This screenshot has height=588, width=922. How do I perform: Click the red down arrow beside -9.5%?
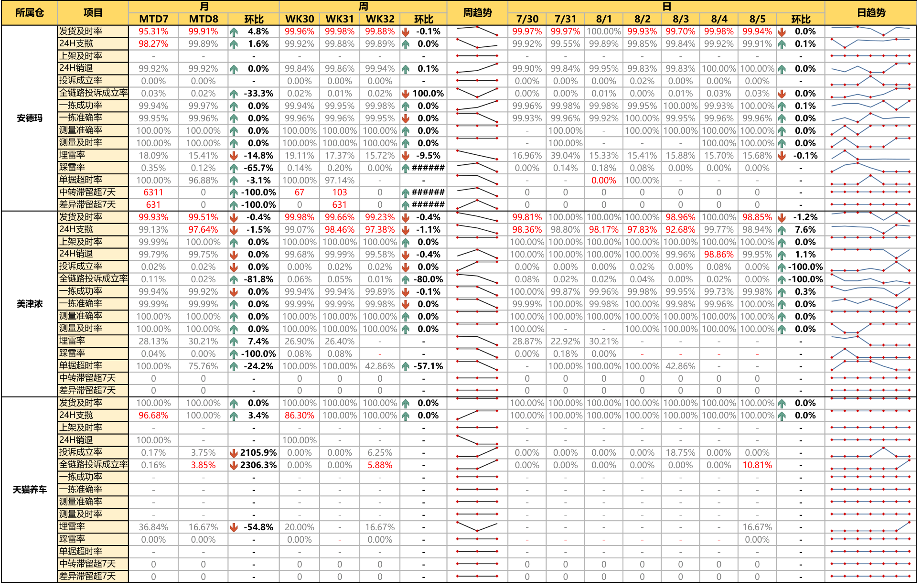coord(406,156)
